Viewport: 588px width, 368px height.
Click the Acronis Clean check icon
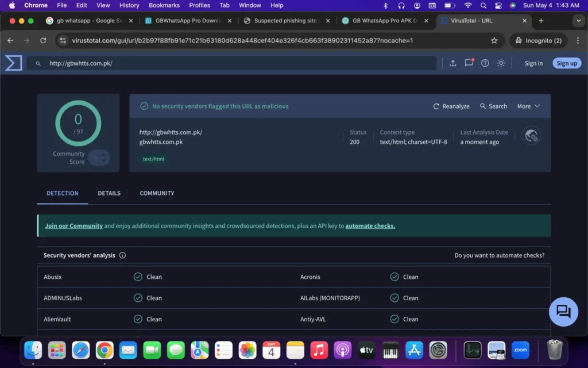(394, 277)
